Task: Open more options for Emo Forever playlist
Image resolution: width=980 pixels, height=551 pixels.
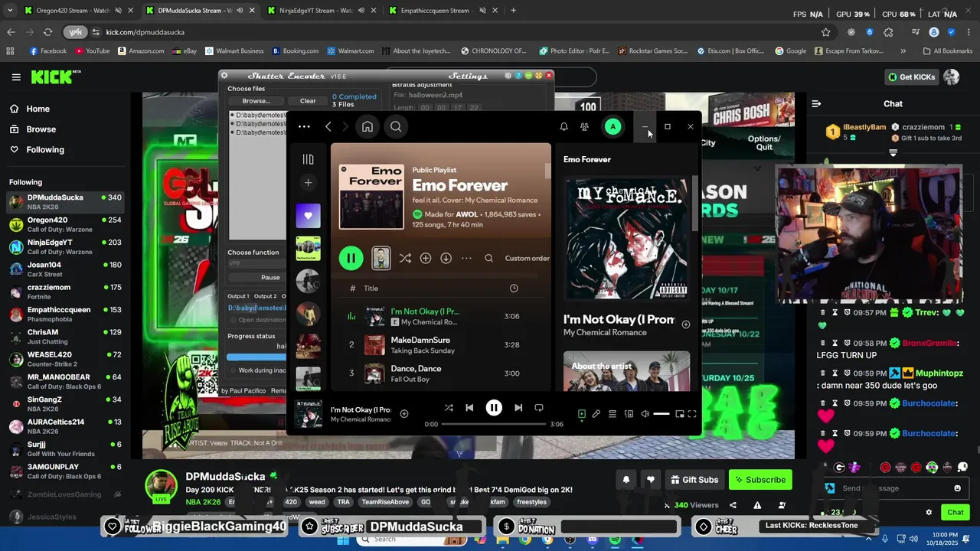Action: 466,258
